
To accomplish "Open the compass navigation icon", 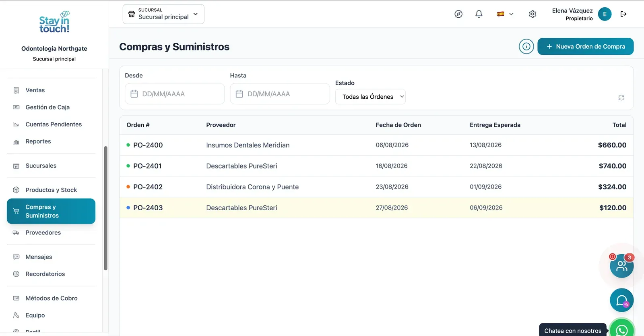I will click(458, 14).
